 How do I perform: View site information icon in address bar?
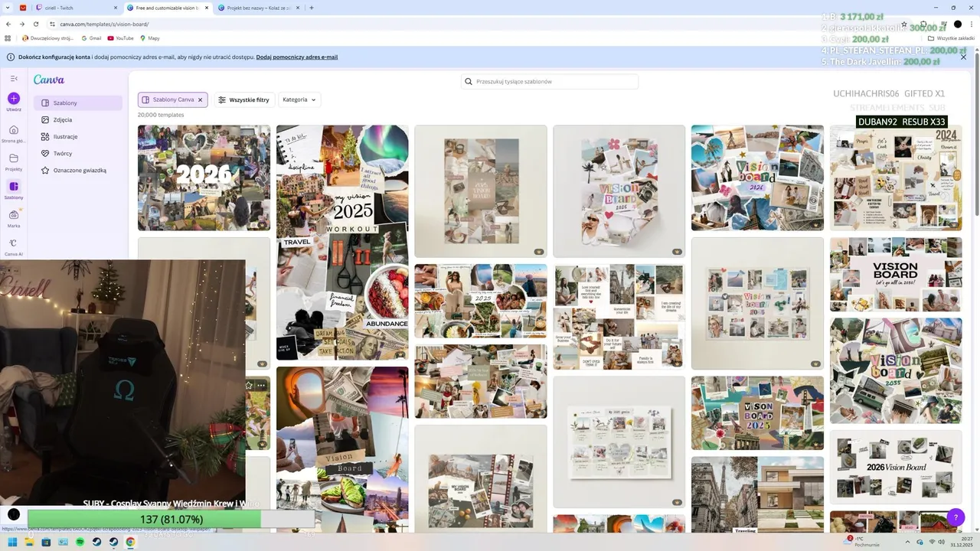coord(52,24)
